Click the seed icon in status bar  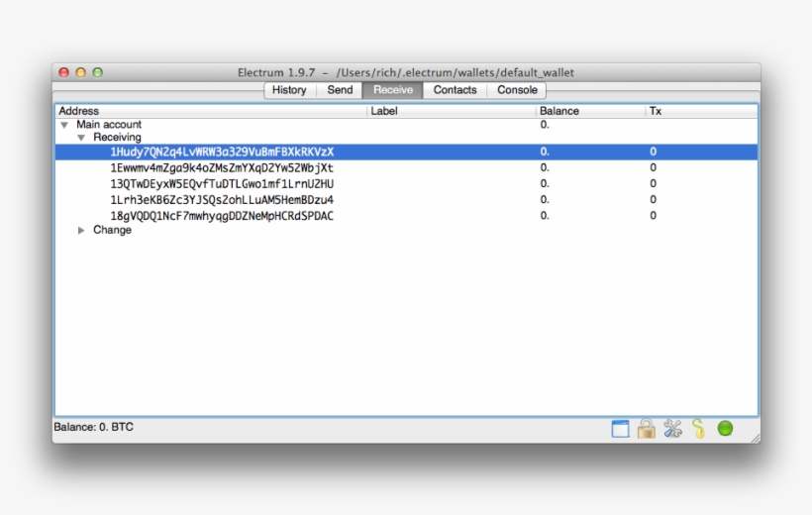(x=699, y=429)
